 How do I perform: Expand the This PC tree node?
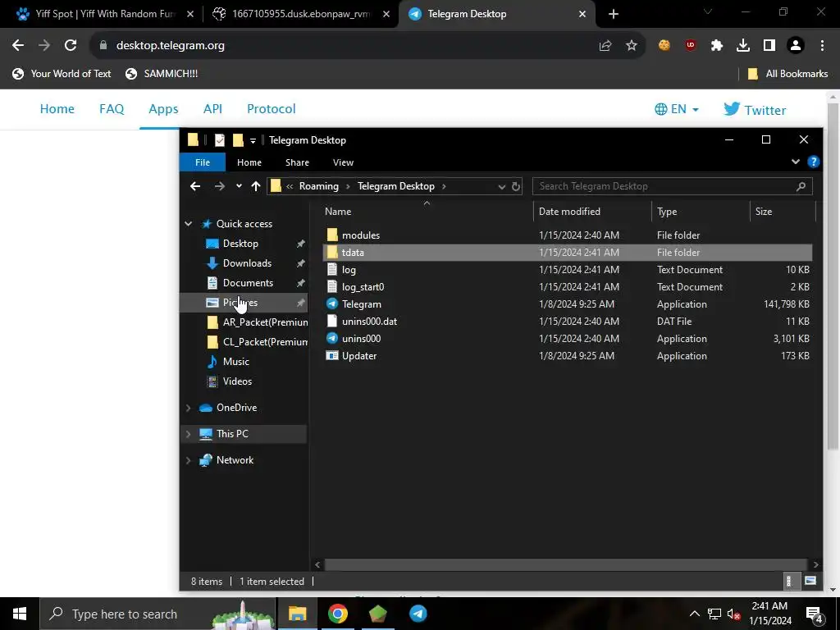(x=189, y=434)
